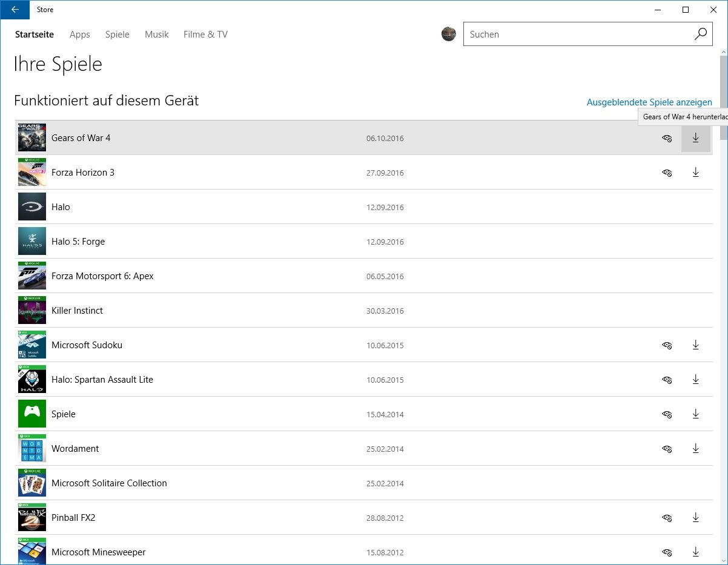Download Microsoft Sudoku
The height and width of the screenshot is (565, 728).
click(x=695, y=345)
